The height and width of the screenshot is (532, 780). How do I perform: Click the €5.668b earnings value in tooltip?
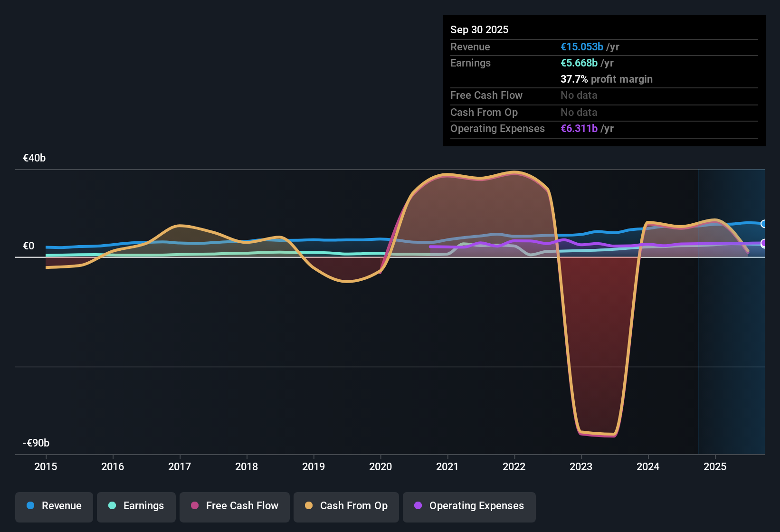579,63
